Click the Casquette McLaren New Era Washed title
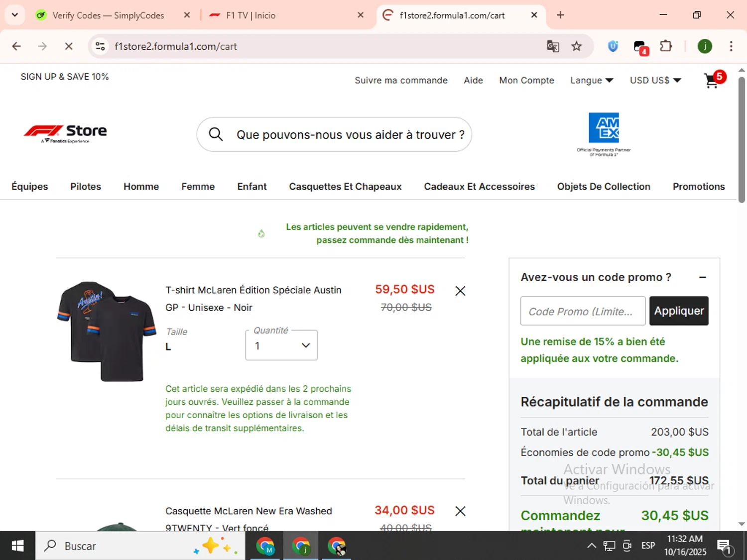 pyautogui.click(x=249, y=519)
